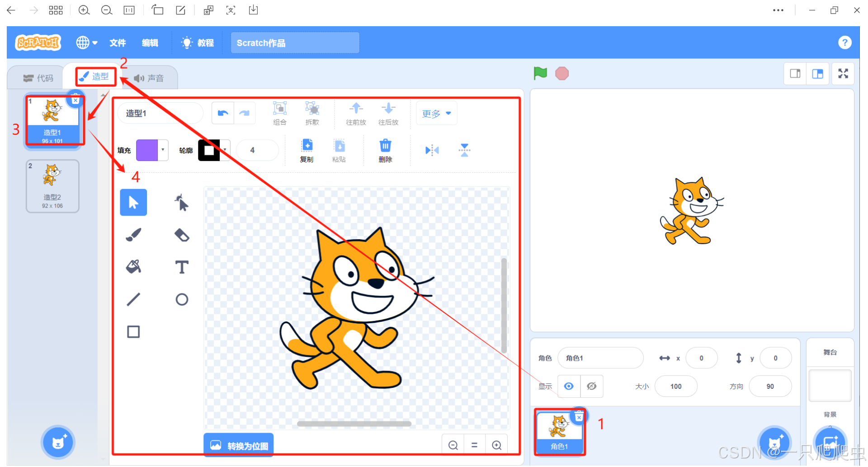868x467 pixels.
Task: Select the Circle tool
Action: point(182,299)
